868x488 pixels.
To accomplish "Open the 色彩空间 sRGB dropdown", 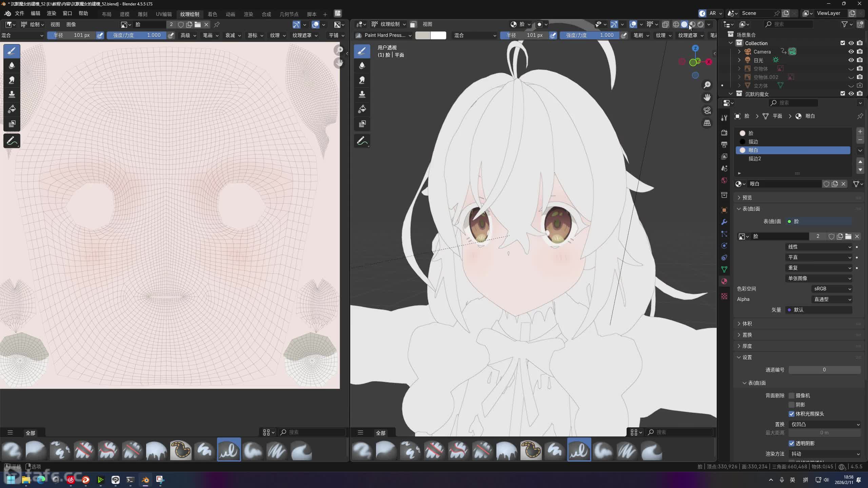I will 832,289.
